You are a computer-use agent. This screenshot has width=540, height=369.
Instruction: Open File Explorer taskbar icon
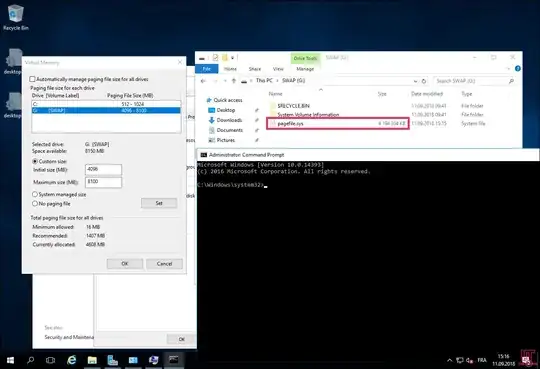click(x=92, y=360)
